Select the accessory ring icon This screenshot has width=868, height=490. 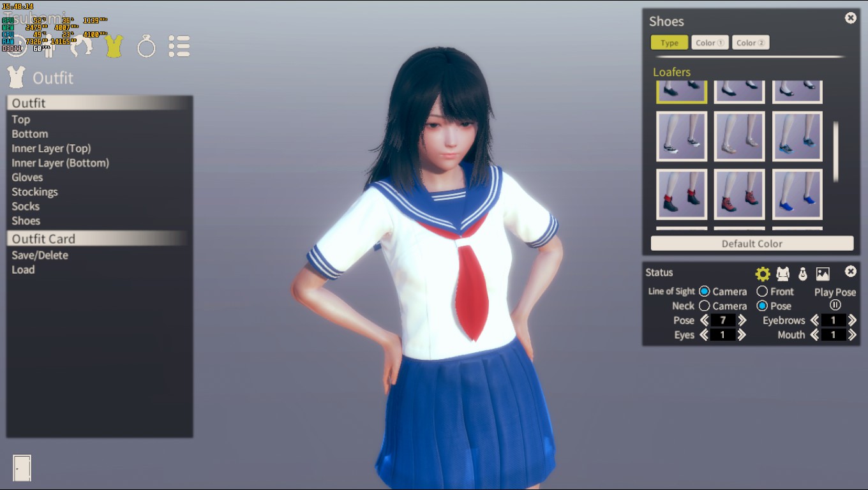coord(146,46)
